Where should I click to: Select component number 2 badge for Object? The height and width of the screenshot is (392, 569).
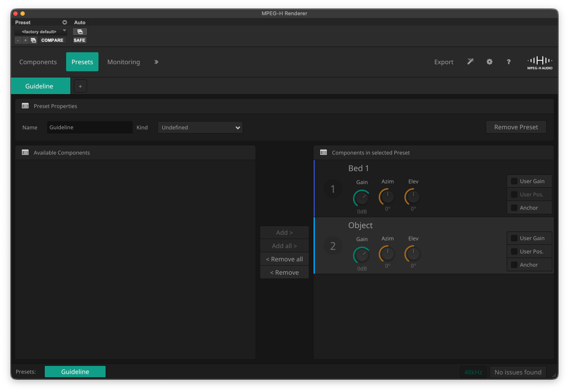333,246
